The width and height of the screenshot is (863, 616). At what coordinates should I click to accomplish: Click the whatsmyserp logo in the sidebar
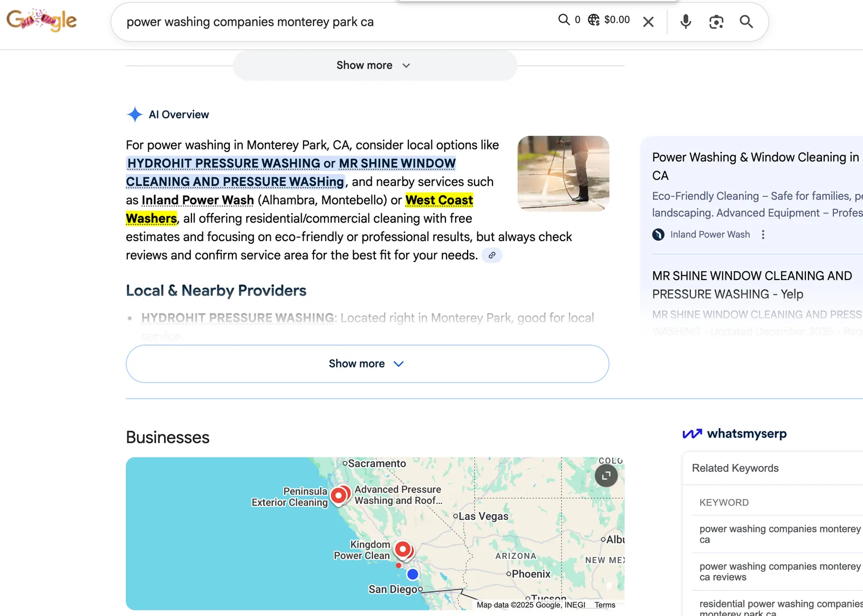click(x=734, y=434)
